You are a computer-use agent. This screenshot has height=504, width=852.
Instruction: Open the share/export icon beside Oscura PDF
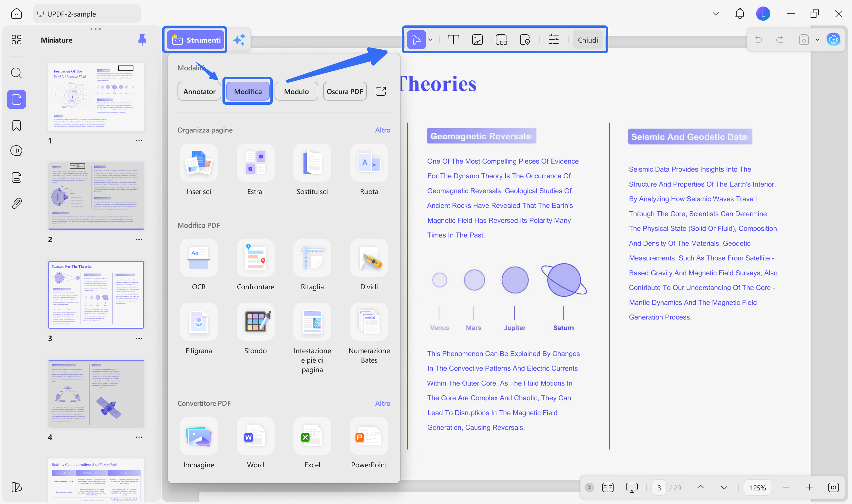(x=381, y=91)
